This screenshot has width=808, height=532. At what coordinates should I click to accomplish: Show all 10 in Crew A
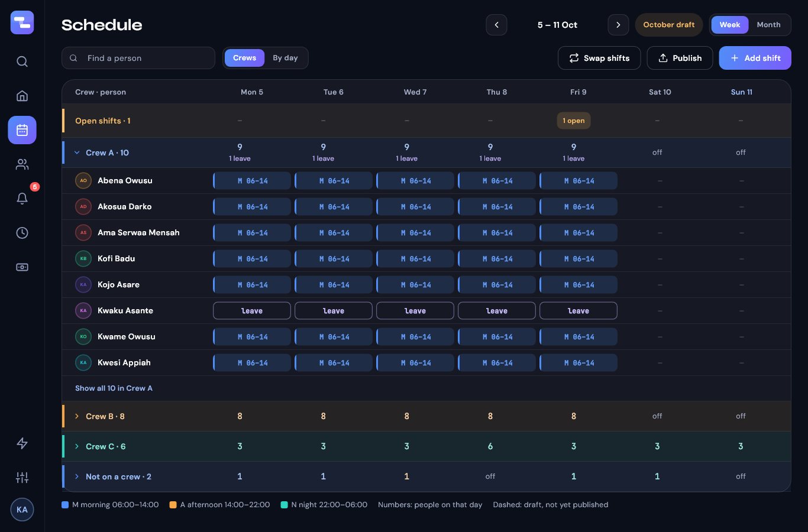[114, 388]
